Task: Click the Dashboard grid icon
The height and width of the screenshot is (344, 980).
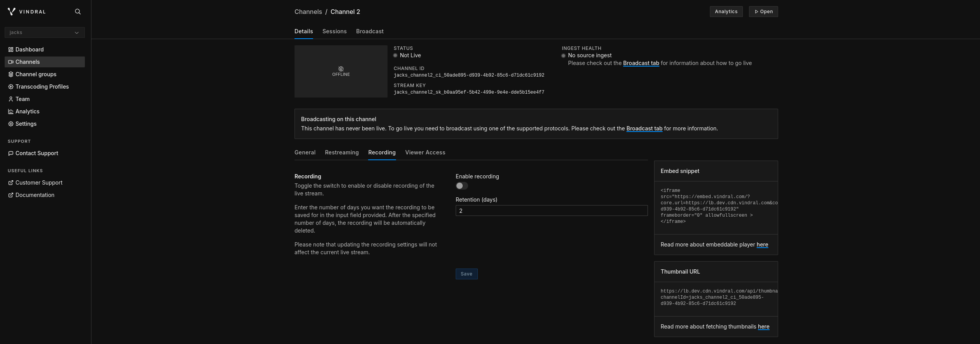Action: 11,50
